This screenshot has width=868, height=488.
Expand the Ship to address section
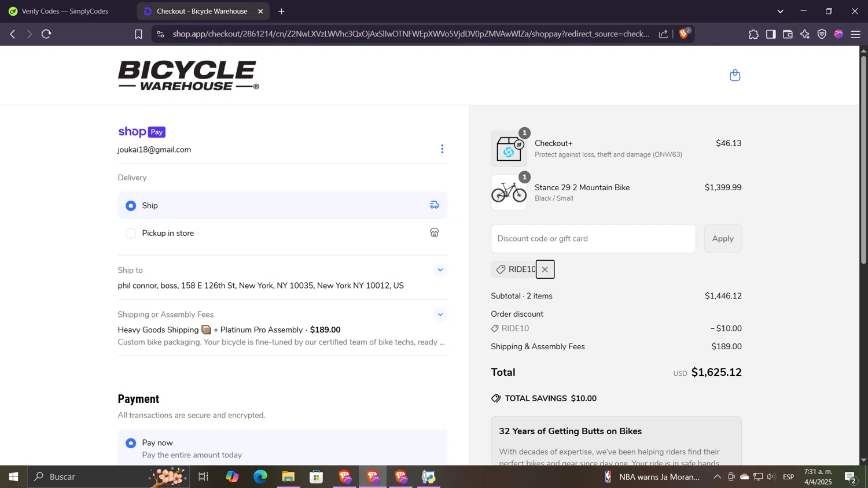point(440,270)
